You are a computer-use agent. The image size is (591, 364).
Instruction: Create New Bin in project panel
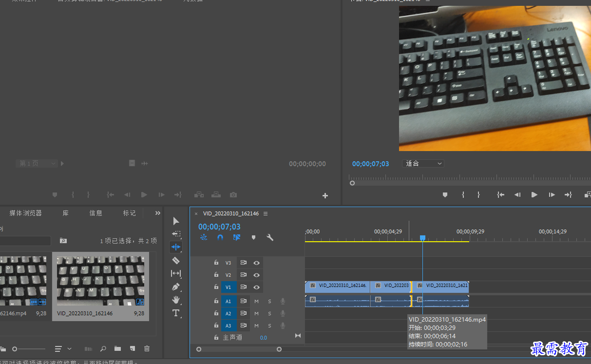(x=117, y=349)
